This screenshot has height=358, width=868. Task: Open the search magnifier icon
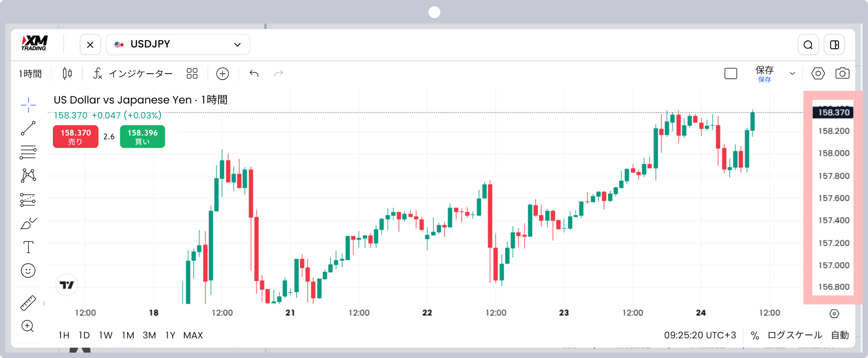pos(808,45)
